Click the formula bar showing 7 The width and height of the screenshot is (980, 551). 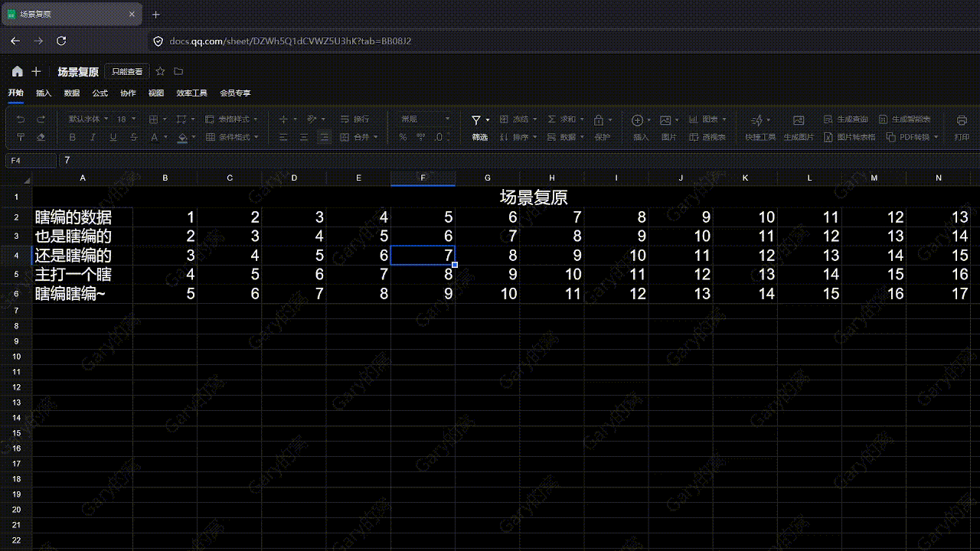(x=518, y=161)
